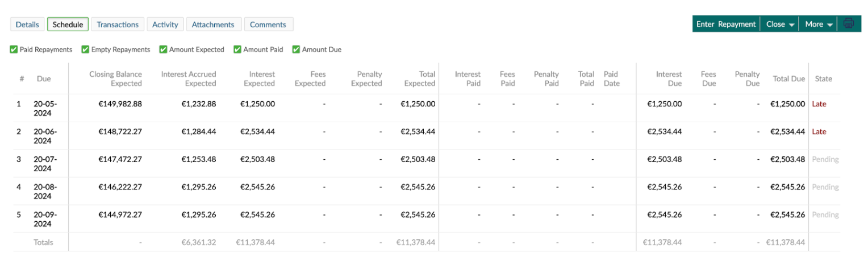
Task: Click the Closing Balance Expected column header
Action: point(115,78)
